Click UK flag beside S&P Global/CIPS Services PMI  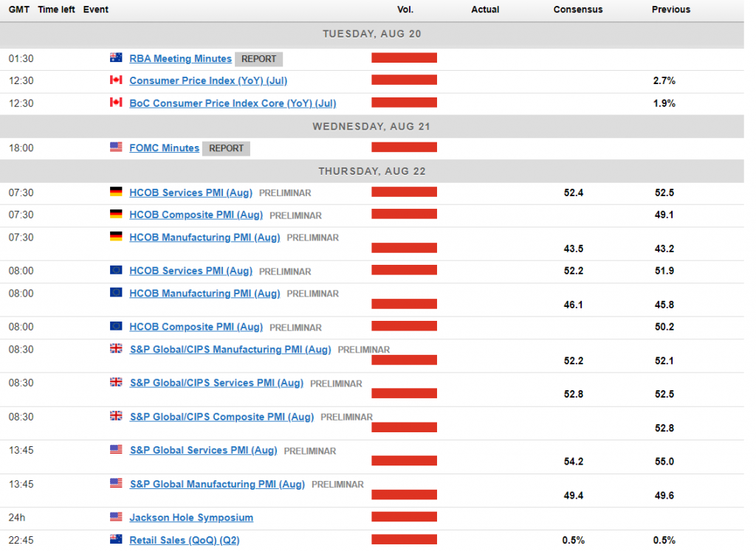[x=116, y=382]
